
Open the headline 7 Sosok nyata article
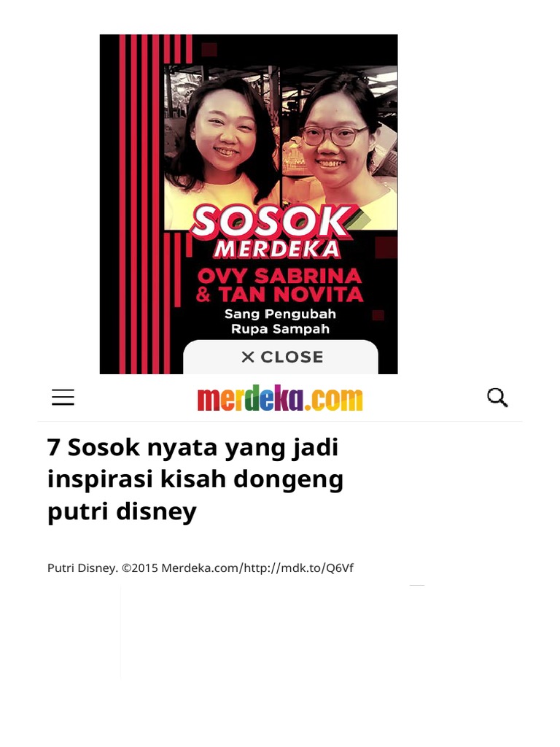(195, 479)
